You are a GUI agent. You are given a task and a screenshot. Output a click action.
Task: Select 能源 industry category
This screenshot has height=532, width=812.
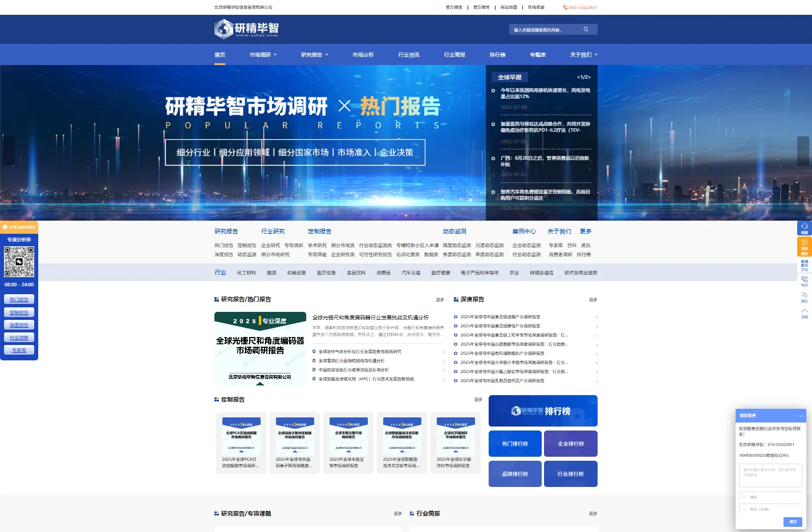(x=271, y=273)
